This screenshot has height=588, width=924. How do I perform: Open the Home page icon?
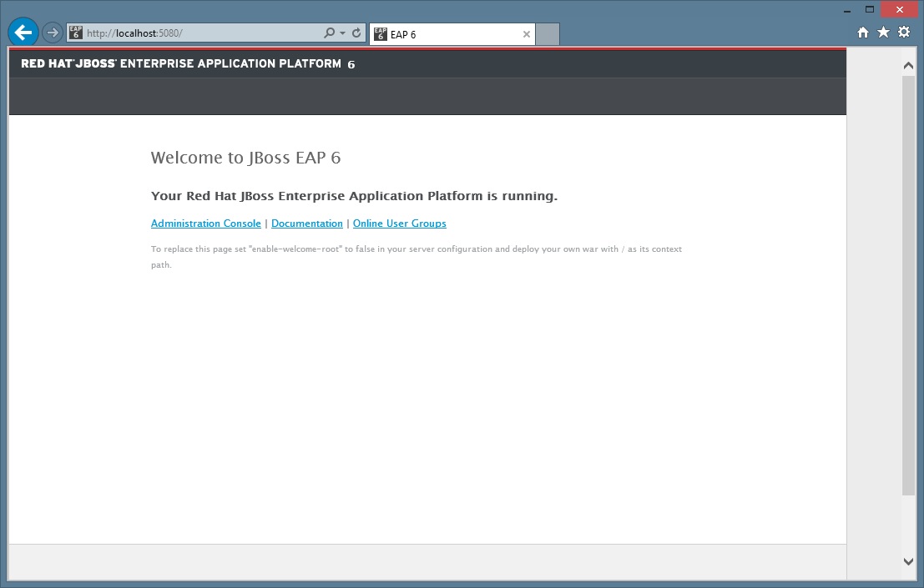tap(863, 33)
